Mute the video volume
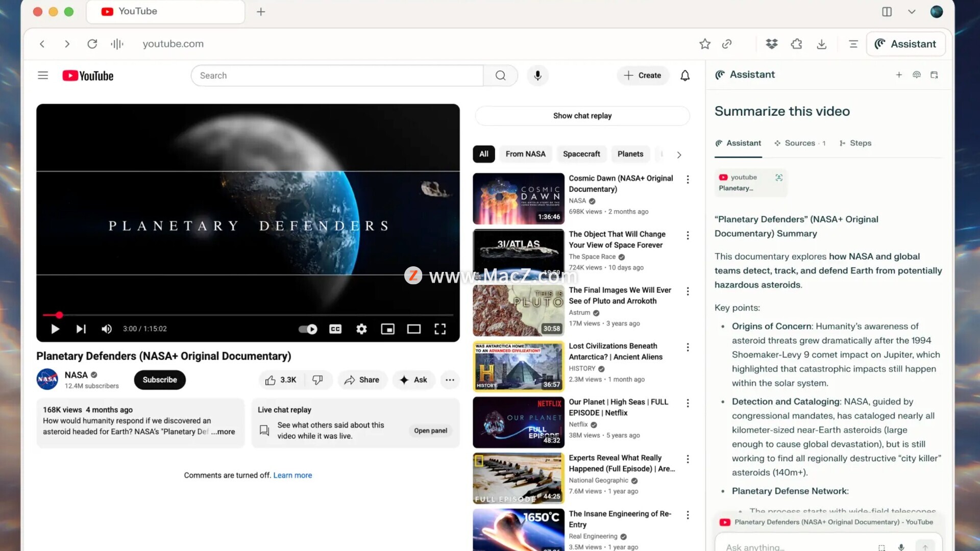Viewport: 980px width, 551px height. (x=106, y=329)
